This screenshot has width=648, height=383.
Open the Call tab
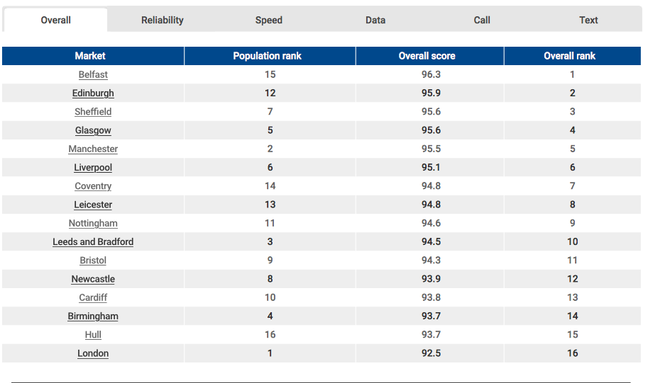[482, 20]
